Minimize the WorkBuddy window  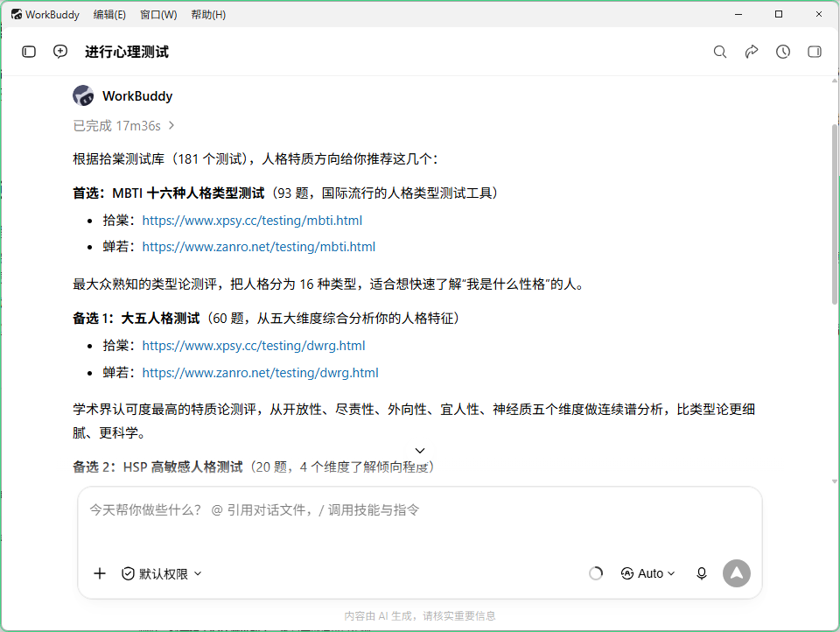coord(738,15)
